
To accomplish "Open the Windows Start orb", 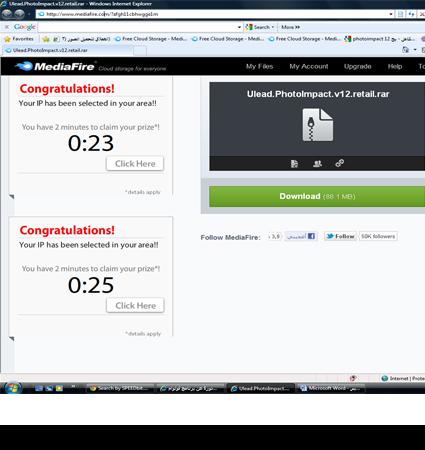I will [13, 388].
